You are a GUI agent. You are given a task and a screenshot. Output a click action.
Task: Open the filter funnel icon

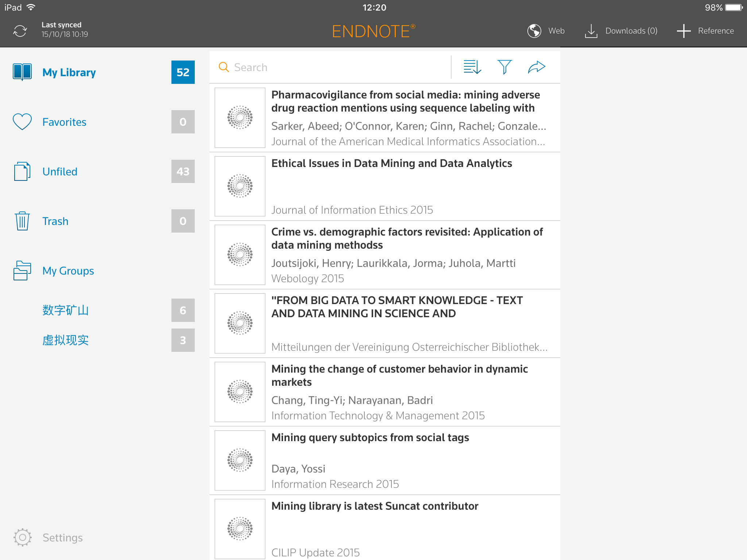pyautogui.click(x=504, y=67)
